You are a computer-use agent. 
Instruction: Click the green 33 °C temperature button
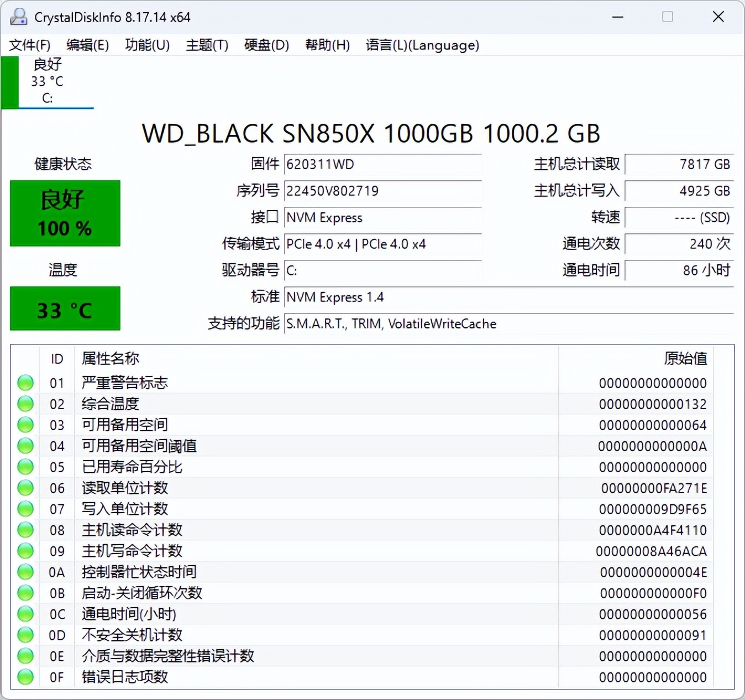pos(65,309)
